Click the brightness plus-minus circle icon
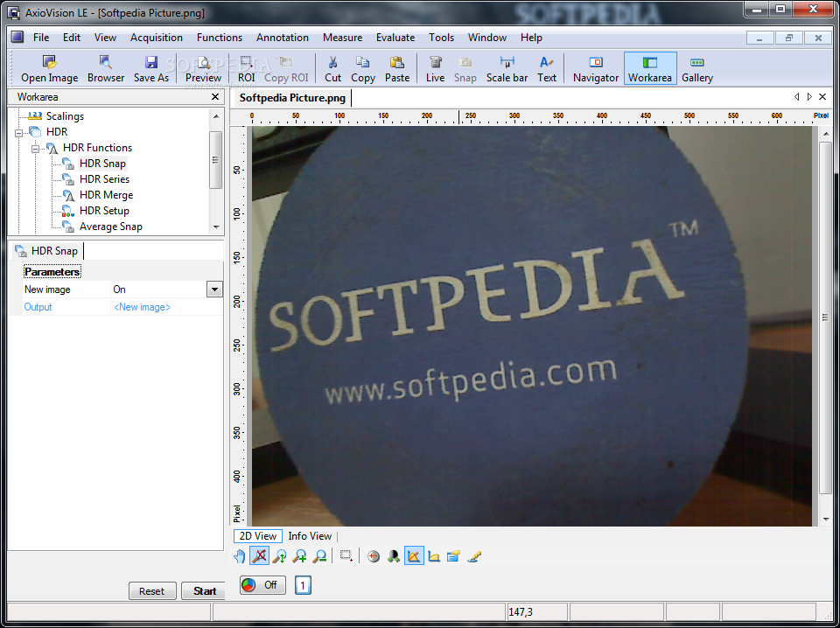Screen dimensions: 840x628 click(x=374, y=556)
